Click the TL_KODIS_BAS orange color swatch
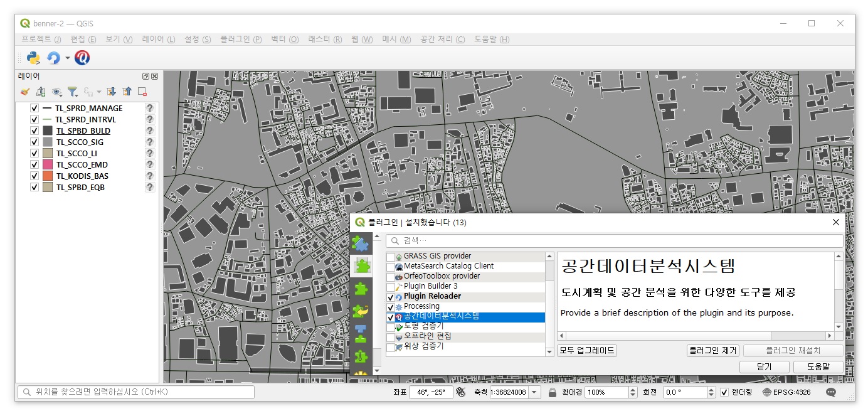868x416 pixels. click(48, 176)
